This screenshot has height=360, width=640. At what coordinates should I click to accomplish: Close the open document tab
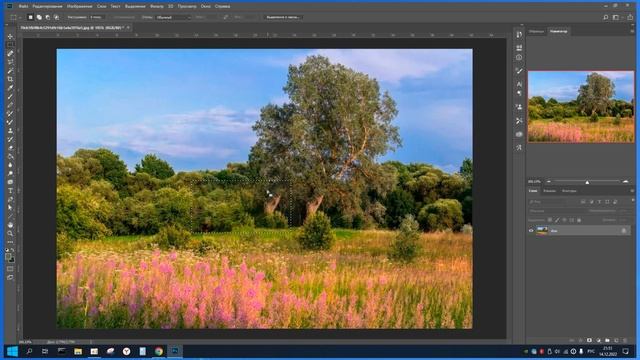pos(128,28)
